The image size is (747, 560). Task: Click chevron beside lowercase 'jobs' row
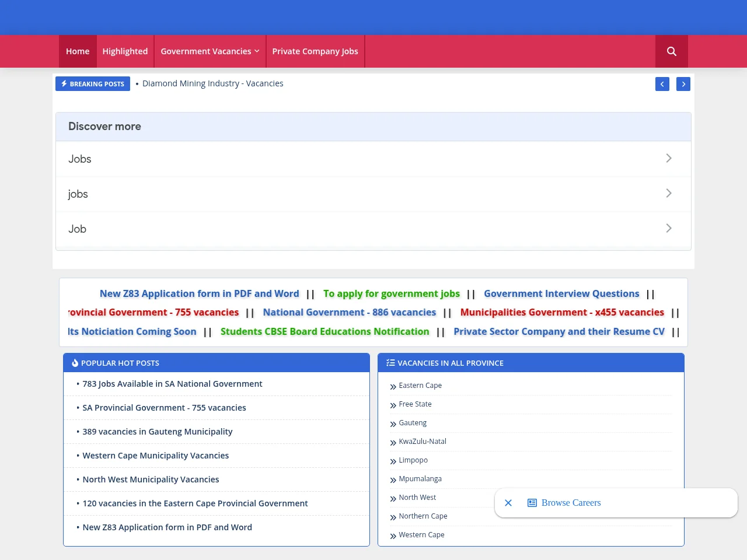669,194
